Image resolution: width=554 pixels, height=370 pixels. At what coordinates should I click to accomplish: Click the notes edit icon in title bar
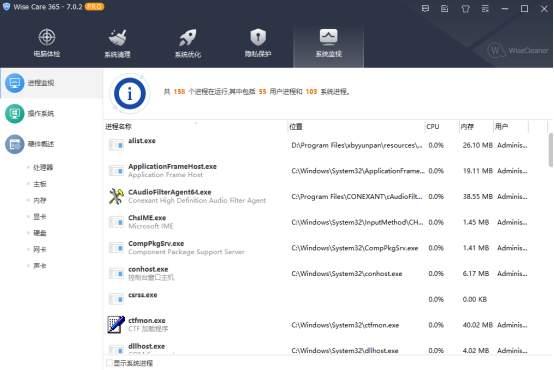tap(445, 8)
